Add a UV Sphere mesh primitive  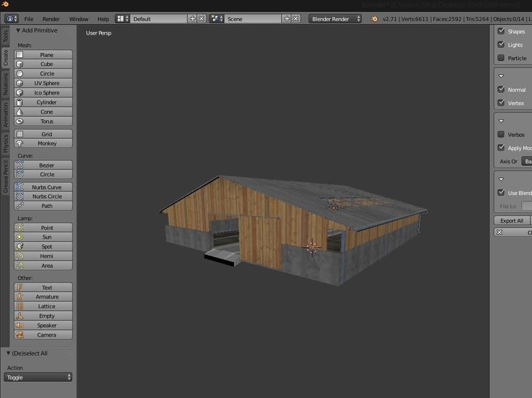pos(43,83)
